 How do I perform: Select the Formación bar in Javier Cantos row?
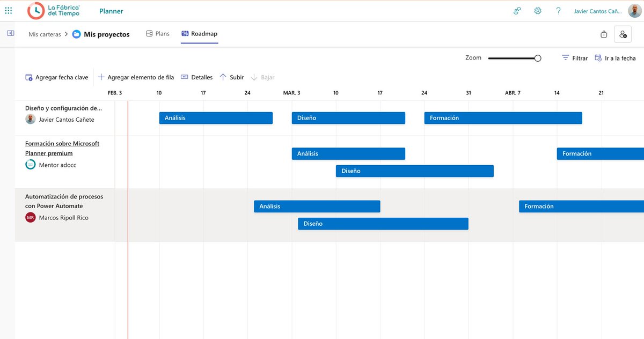tap(503, 118)
